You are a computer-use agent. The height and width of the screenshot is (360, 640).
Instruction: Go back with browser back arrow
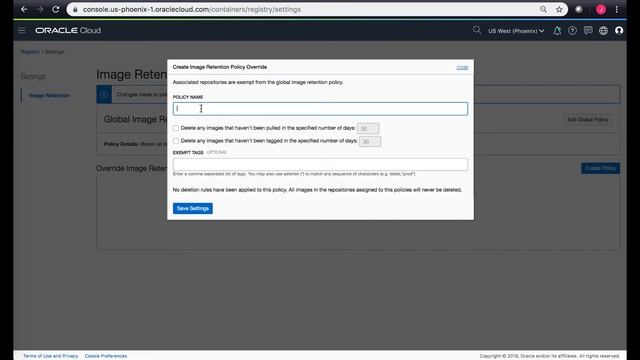click(x=24, y=9)
